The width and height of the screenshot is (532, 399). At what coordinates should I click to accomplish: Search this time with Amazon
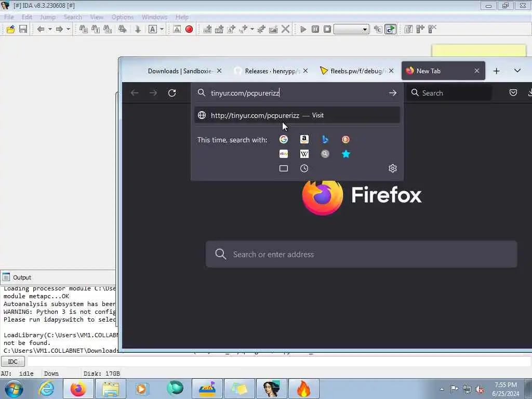click(304, 139)
